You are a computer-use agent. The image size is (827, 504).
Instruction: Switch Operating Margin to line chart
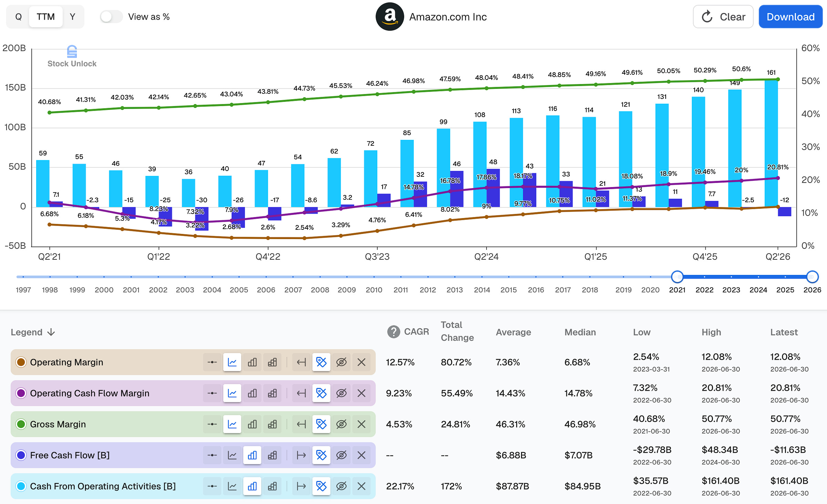(x=232, y=362)
